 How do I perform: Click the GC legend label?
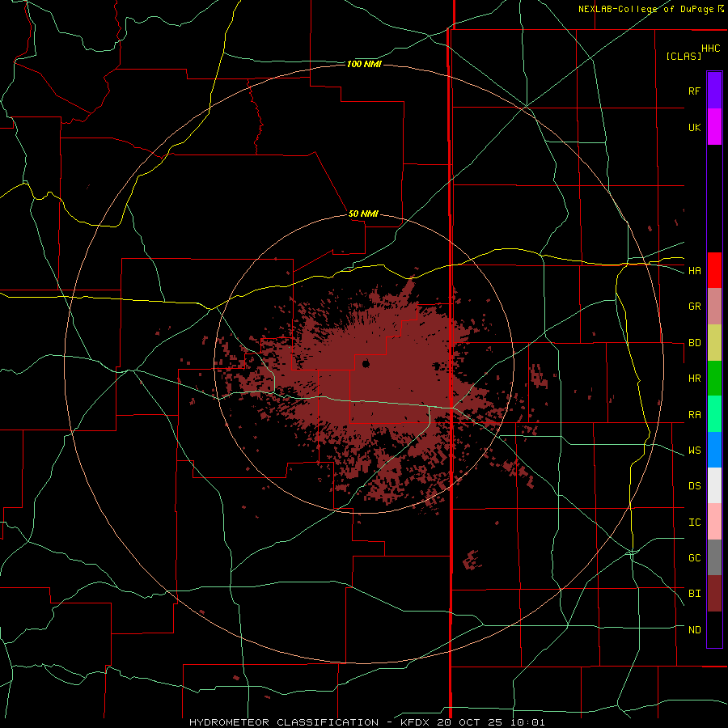(x=694, y=558)
